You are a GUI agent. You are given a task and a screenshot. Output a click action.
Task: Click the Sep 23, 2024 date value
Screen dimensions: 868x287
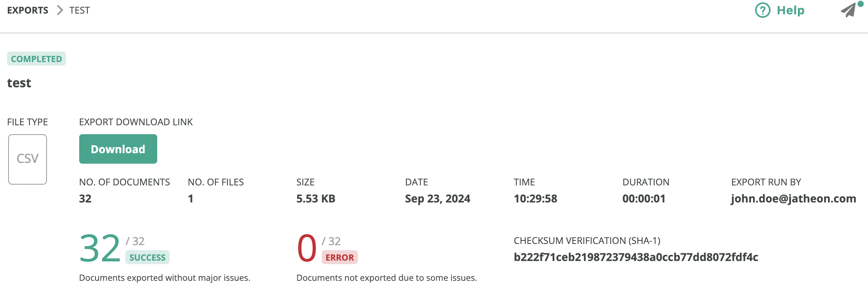pos(437,199)
